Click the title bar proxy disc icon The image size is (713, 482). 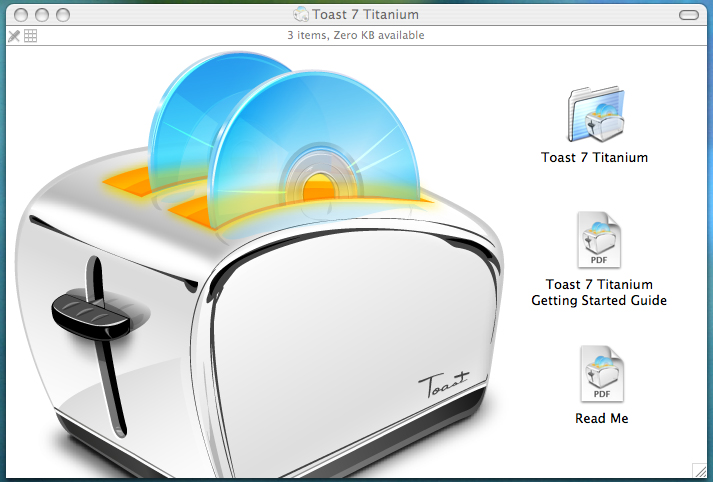pyautogui.click(x=301, y=15)
